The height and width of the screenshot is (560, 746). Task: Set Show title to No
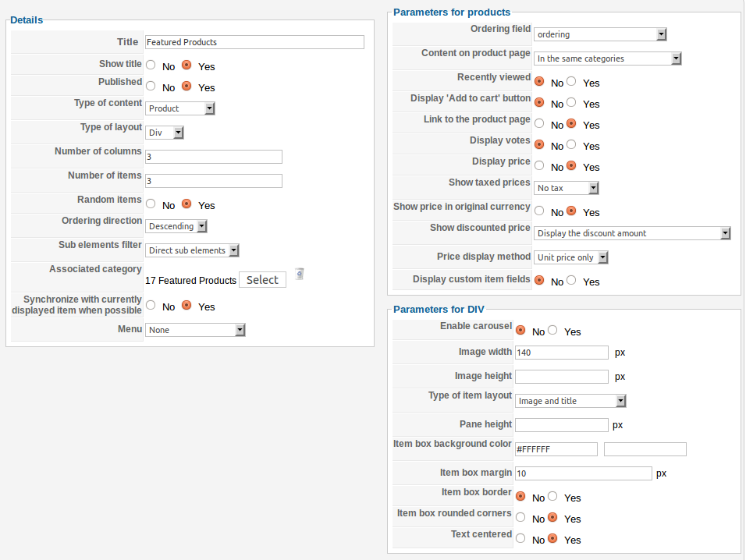[151, 66]
